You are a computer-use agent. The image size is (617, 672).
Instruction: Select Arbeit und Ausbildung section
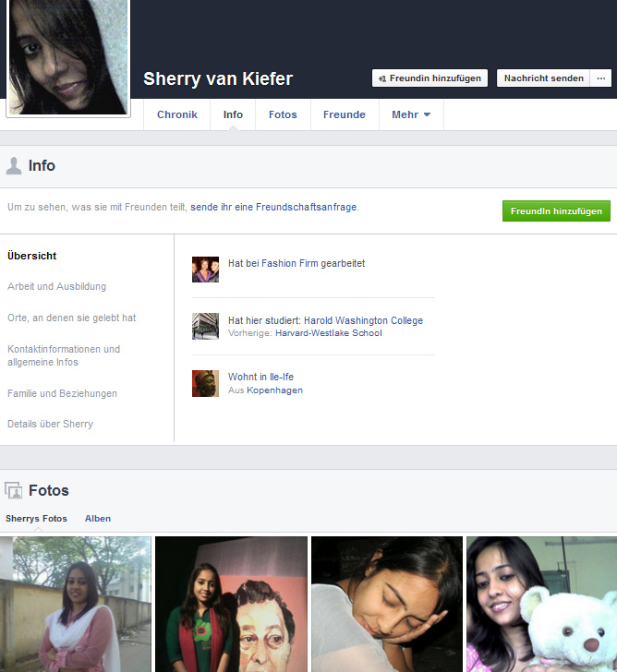coord(56,286)
